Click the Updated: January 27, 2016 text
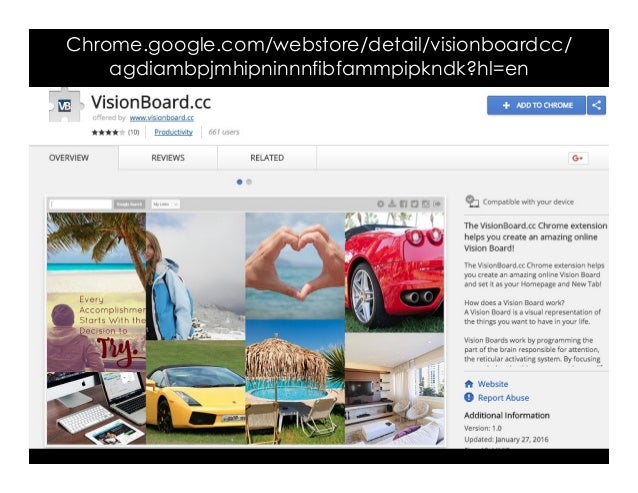 coord(506,439)
